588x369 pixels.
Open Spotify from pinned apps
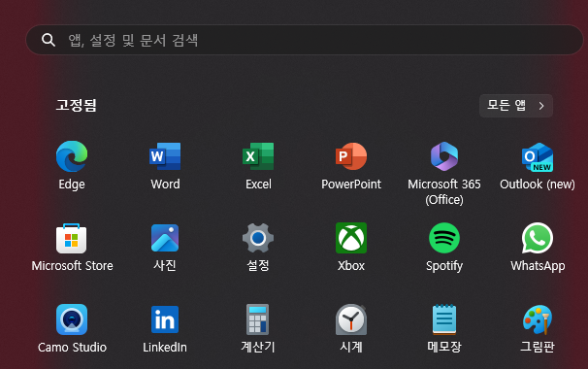[x=444, y=238]
